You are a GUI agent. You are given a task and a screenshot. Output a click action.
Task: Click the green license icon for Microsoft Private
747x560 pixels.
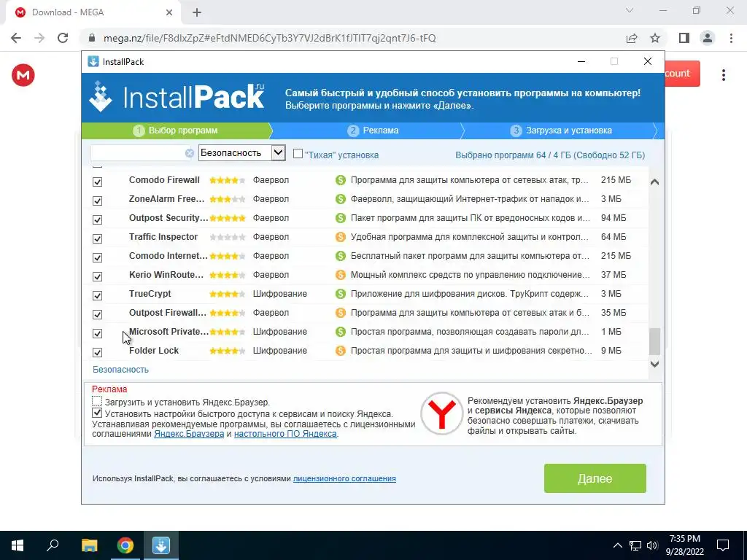(340, 332)
